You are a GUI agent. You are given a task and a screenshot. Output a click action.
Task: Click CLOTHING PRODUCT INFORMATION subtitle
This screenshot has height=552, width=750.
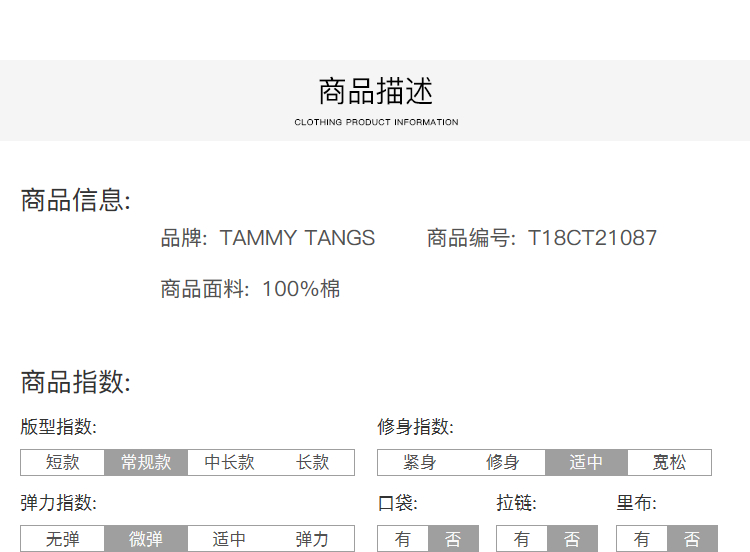point(376,122)
